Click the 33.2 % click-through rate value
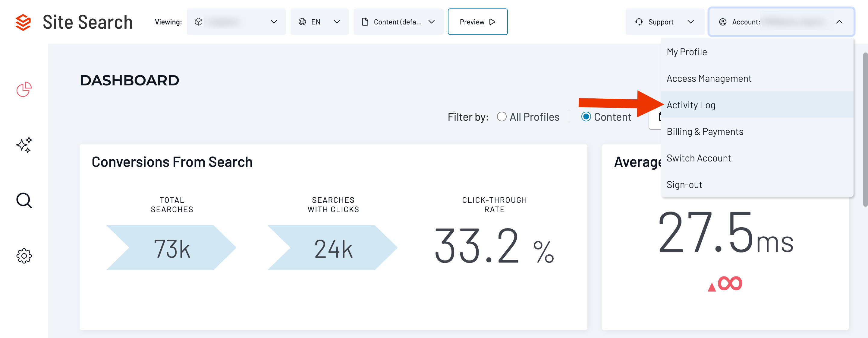Viewport: 868px width, 338px height. [494, 246]
